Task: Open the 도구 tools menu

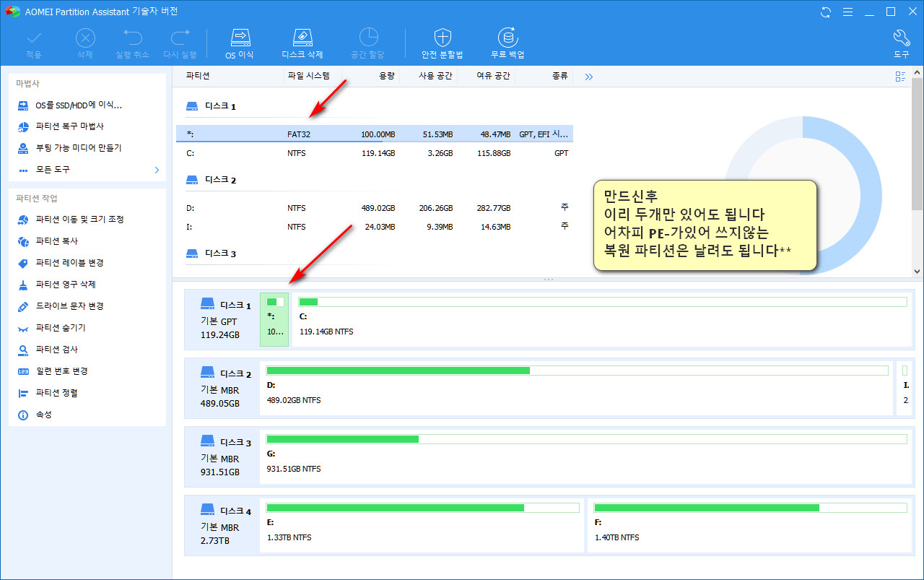Action: coord(902,44)
